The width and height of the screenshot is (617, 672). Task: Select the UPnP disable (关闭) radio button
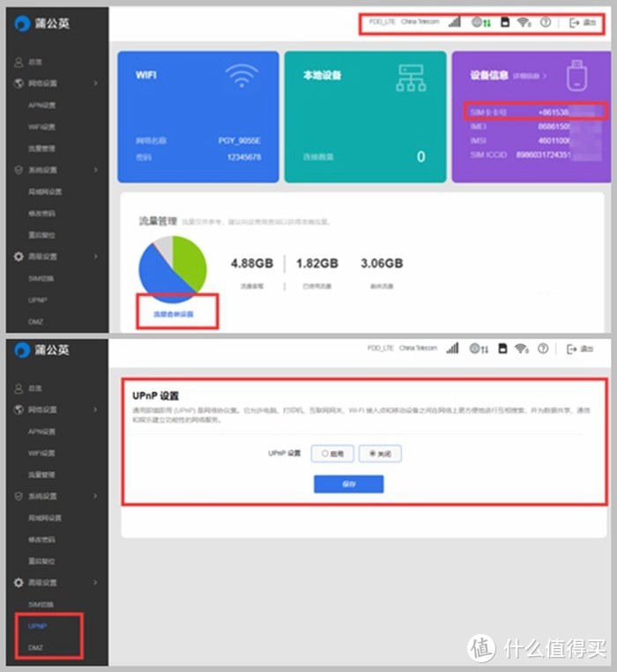pyautogui.click(x=373, y=453)
